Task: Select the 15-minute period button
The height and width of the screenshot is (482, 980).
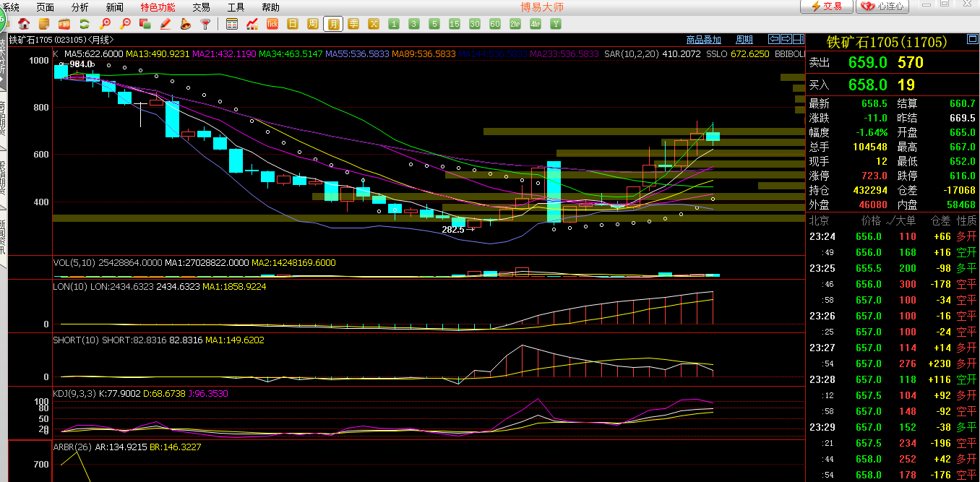Action: click(455, 24)
